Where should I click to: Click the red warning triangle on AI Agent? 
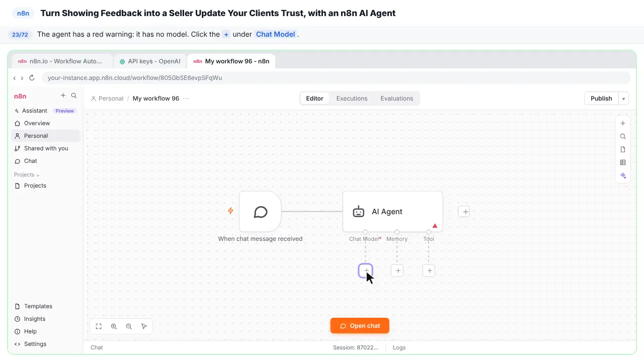click(435, 226)
